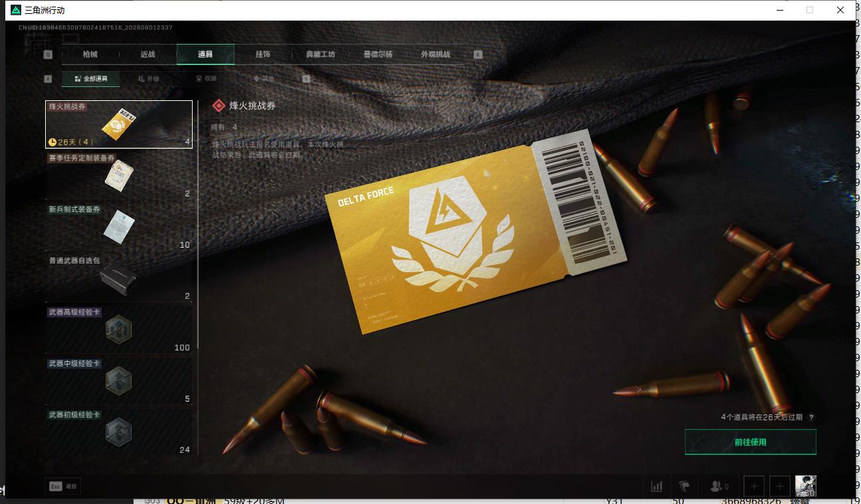Click the D key next-filter icon

[x=306, y=79]
